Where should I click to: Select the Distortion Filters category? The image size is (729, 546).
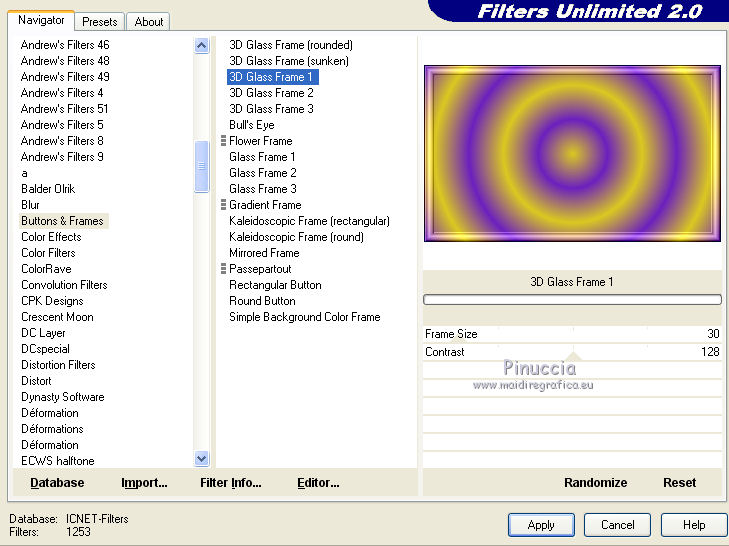(58, 365)
